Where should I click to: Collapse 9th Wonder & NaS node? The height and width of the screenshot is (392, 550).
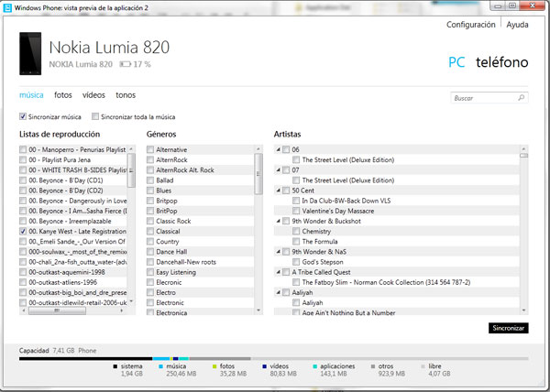pyautogui.click(x=278, y=252)
